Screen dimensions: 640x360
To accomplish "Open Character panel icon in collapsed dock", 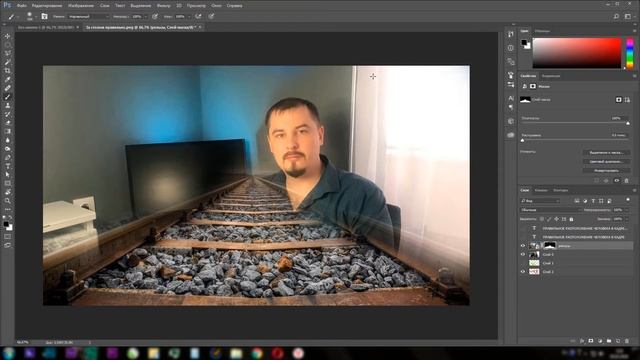I will (x=511, y=98).
